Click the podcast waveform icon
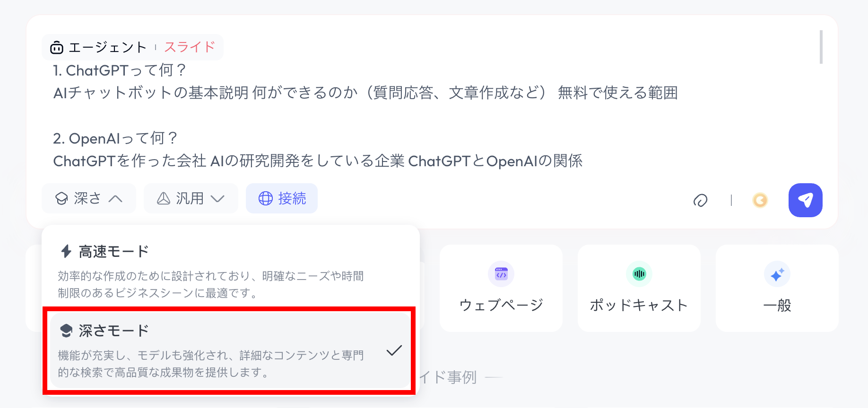Viewport: 868px width, 408px height. pyautogui.click(x=639, y=274)
